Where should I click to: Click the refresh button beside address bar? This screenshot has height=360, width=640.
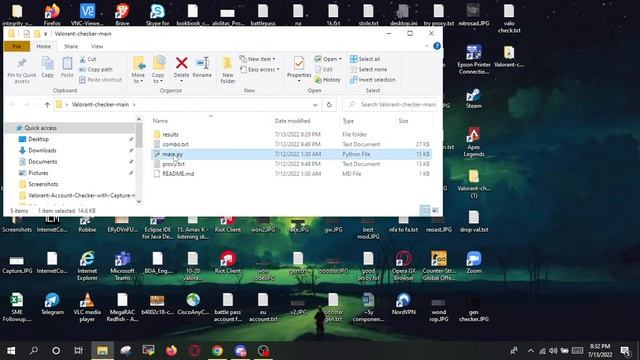tap(329, 105)
